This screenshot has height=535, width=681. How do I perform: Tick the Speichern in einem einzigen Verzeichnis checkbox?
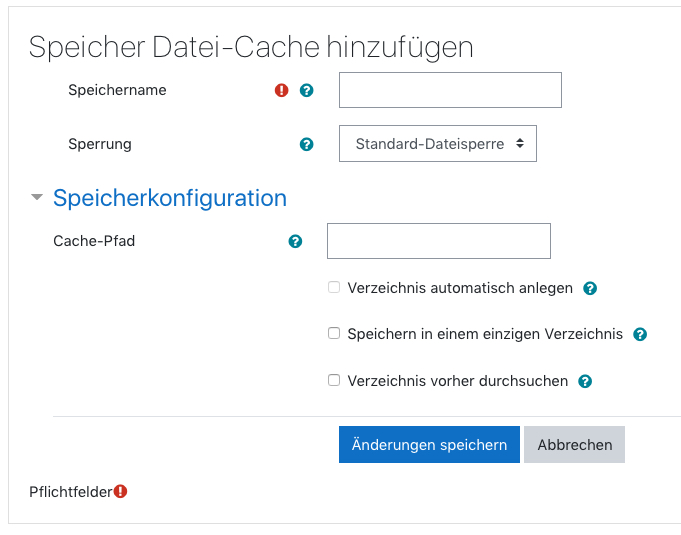[x=334, y=334]
